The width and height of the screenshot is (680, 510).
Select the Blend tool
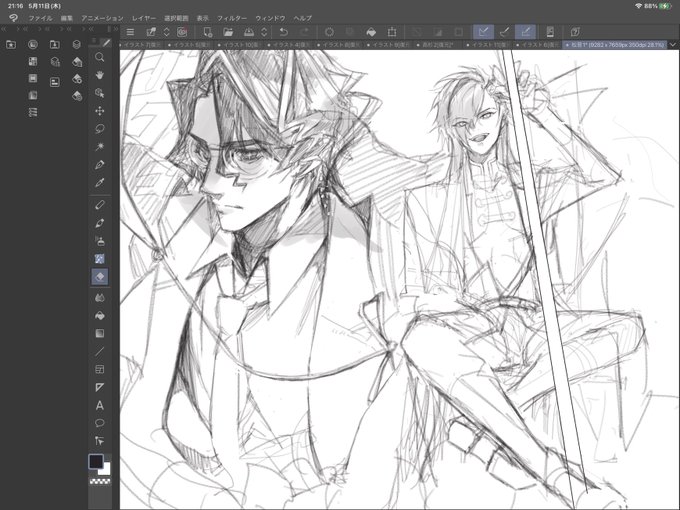click(x=100, y=298)
